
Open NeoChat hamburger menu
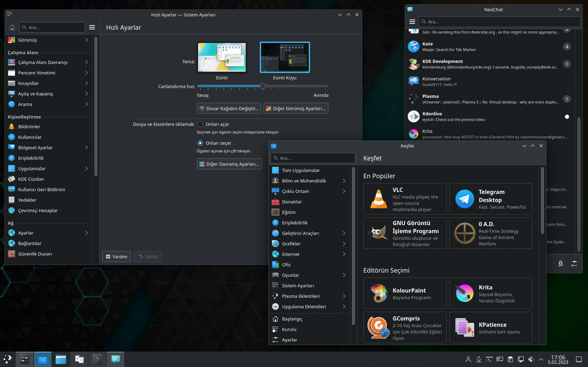pos(412,22)
